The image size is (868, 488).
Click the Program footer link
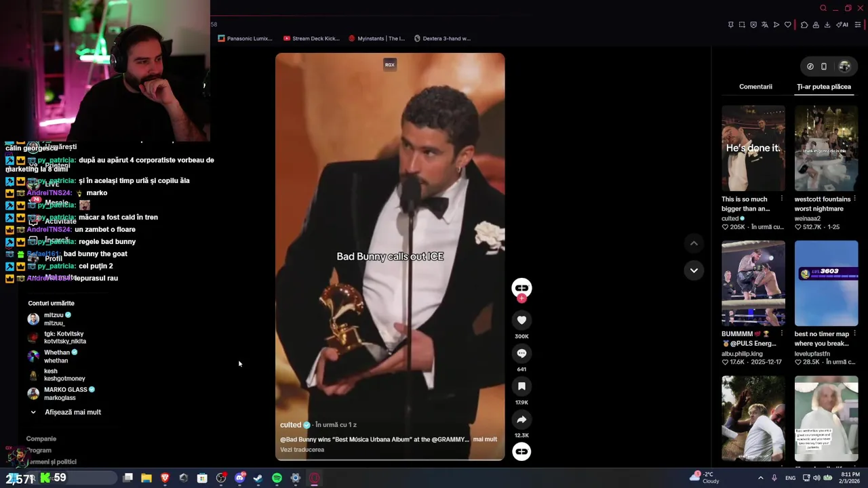point(39,451)
